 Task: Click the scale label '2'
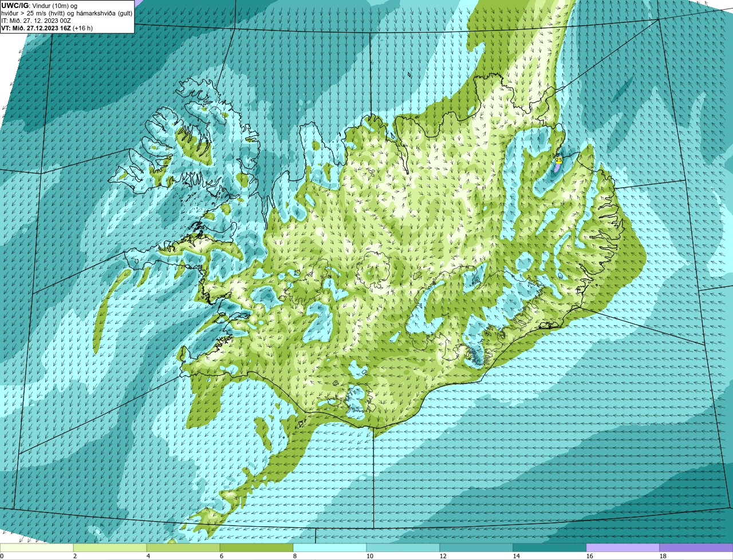[x=75, y=556]
